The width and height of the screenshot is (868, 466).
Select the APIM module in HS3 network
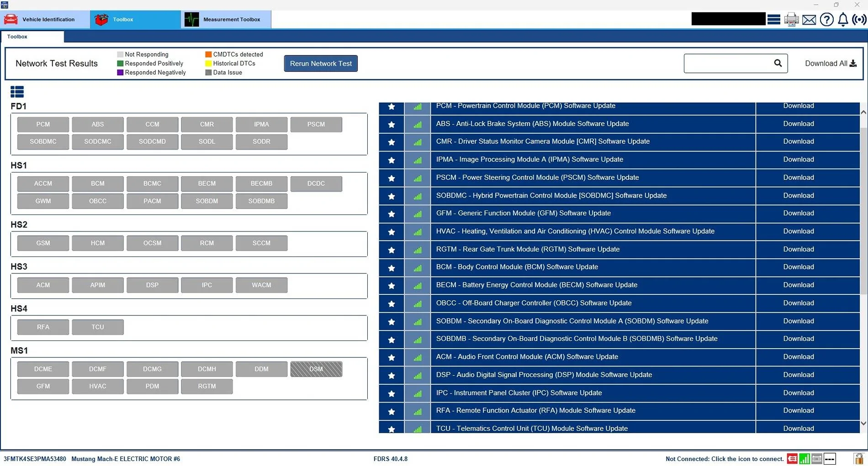[98, 285]
